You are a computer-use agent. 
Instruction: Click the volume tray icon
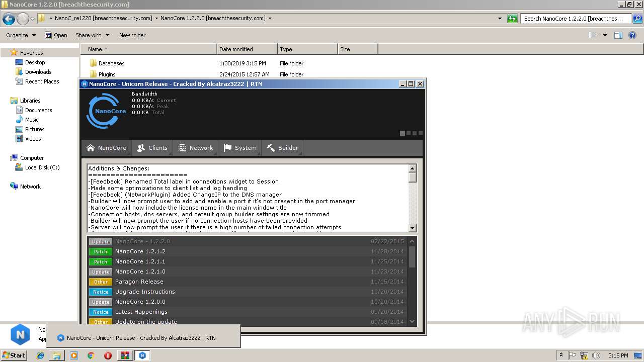597,355
